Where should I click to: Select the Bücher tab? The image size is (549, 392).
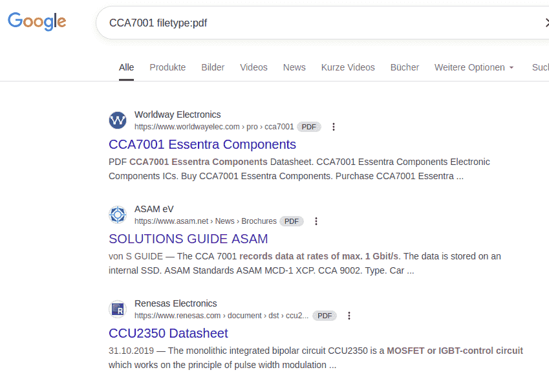pos(405,67)
